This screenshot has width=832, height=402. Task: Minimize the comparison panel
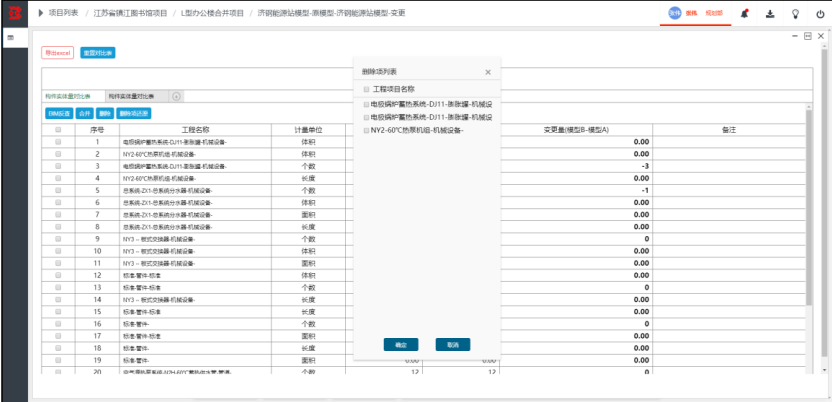pyautogui.click(x=794, y=36)
